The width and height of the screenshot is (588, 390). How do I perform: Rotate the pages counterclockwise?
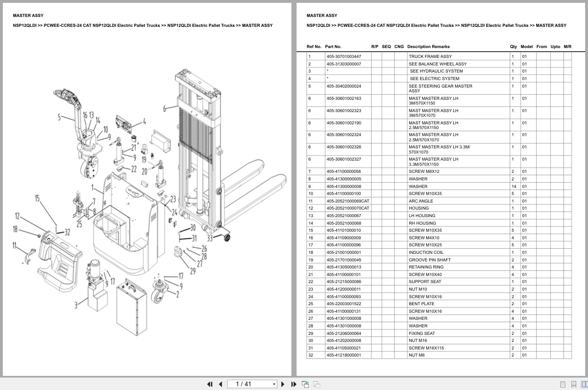click(305, 384)
